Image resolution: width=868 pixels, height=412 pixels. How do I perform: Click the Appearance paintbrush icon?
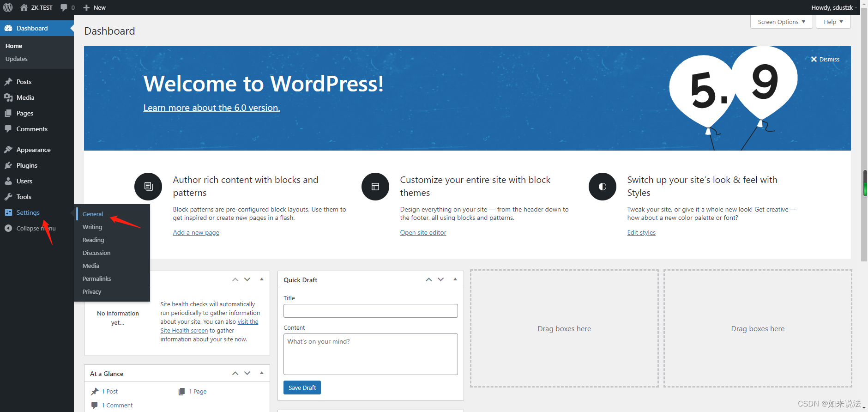8,150
